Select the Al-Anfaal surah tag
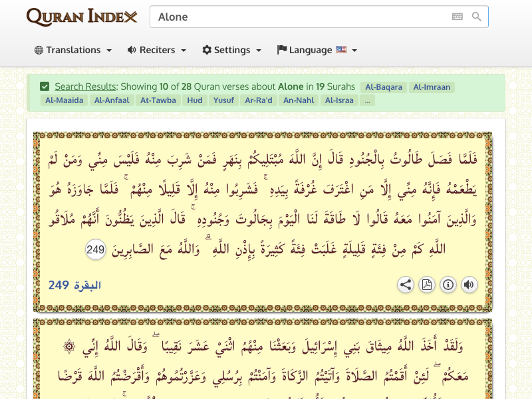Screen dimensions: 532x399 coord(112,100)
